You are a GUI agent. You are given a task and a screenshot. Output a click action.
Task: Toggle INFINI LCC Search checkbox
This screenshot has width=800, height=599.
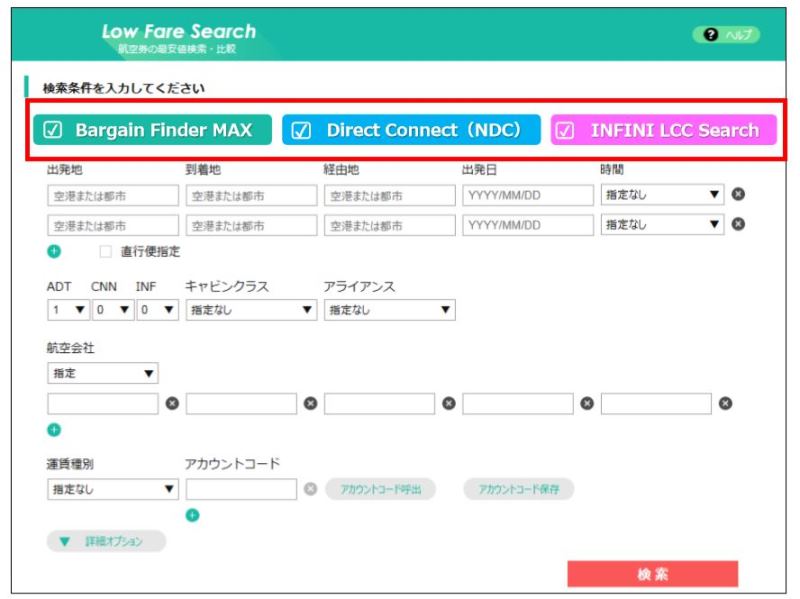pyautogui.click(x=564, y=131)
